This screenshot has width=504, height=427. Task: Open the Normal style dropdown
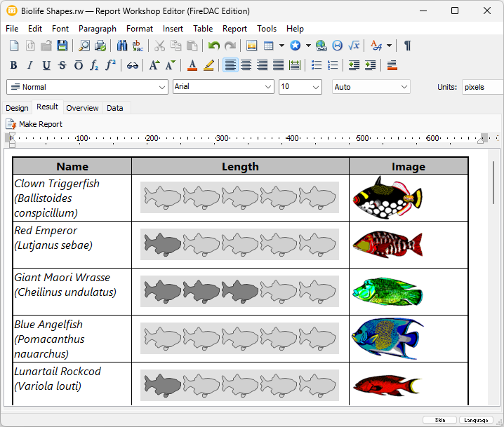coord(87,87)
